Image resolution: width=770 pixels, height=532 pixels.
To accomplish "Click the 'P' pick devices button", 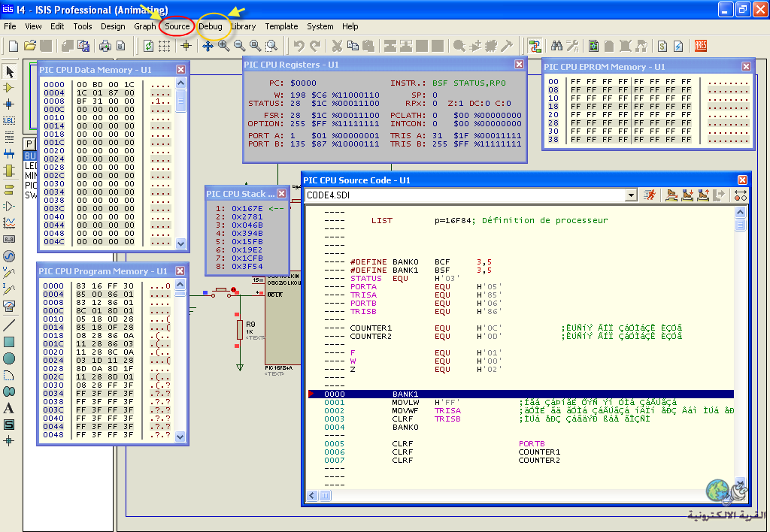I will point(29,144).
